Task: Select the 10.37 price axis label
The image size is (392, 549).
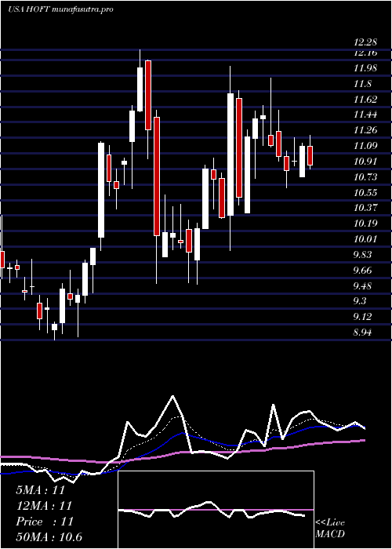Action: coord(365,208)
